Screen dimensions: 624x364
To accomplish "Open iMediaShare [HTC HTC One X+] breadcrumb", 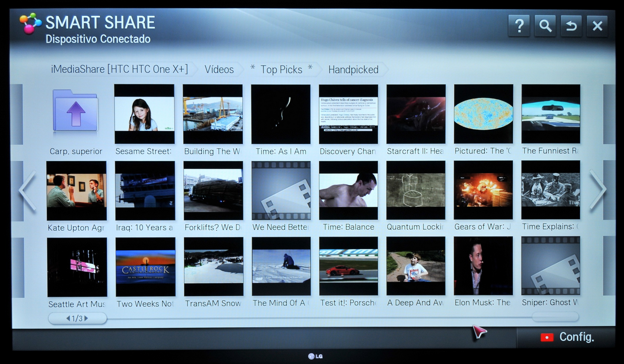I will coord(119,69).
